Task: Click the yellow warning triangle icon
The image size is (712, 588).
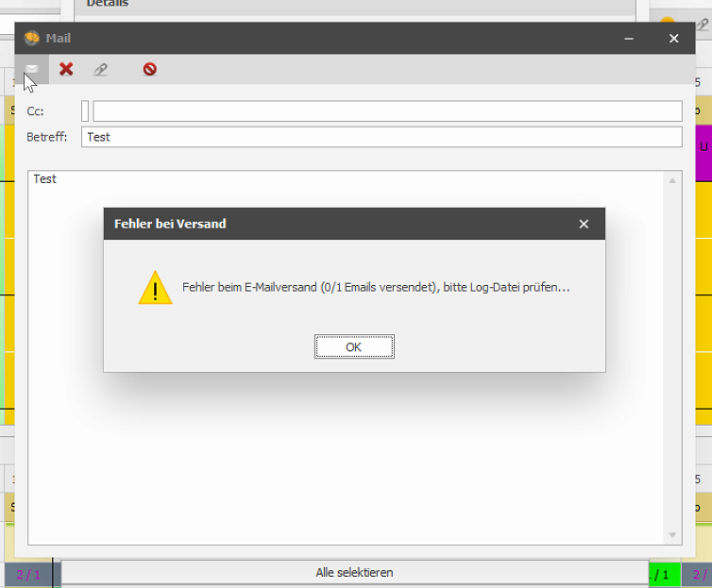Action: (x=155, y=288)
